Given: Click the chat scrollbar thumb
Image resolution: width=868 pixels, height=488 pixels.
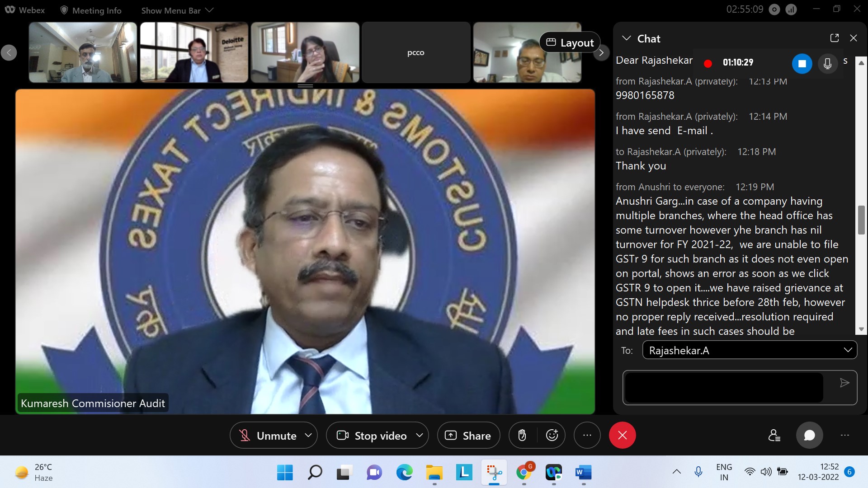Looking at the screenshot, I should [861, 220].
